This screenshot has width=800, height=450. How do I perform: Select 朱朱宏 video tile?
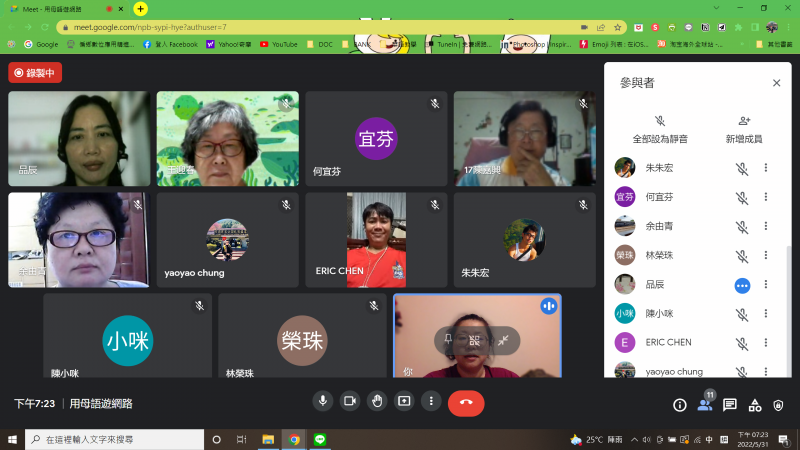coord(524,240)
